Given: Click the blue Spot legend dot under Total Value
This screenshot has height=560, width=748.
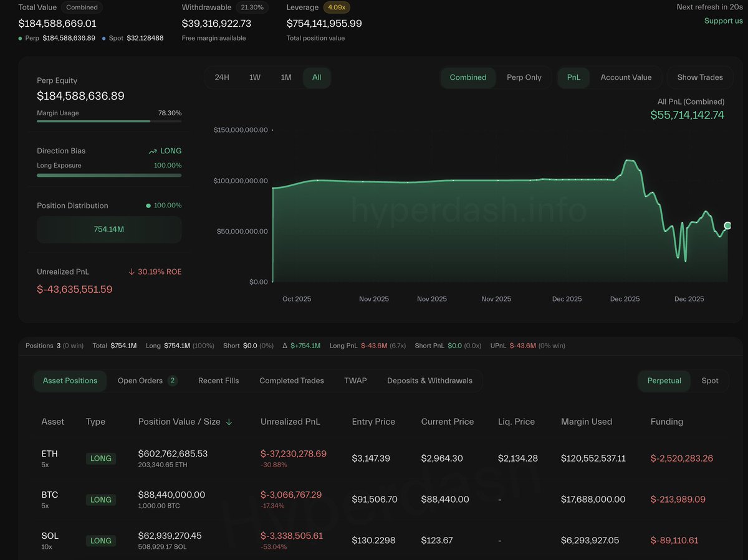Looking at the screenshot, I should coord(103,39).
